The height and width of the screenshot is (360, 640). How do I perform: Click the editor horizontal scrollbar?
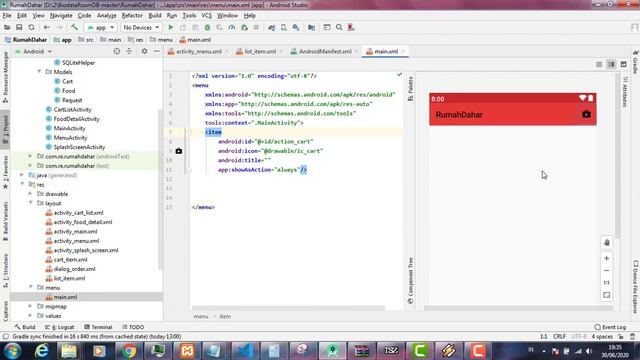(x=288, y=308)
